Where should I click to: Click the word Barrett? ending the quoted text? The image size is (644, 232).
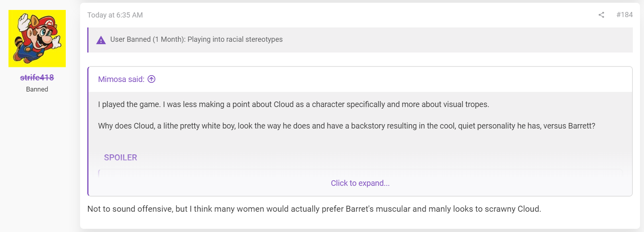tap(581, 126)
